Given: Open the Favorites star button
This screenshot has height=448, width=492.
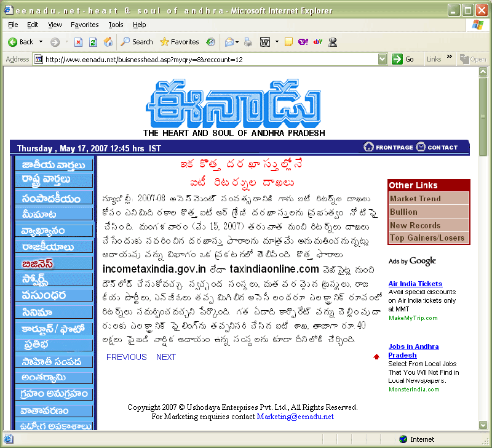Looking at the screenshot, I should [x=179, y=42].
